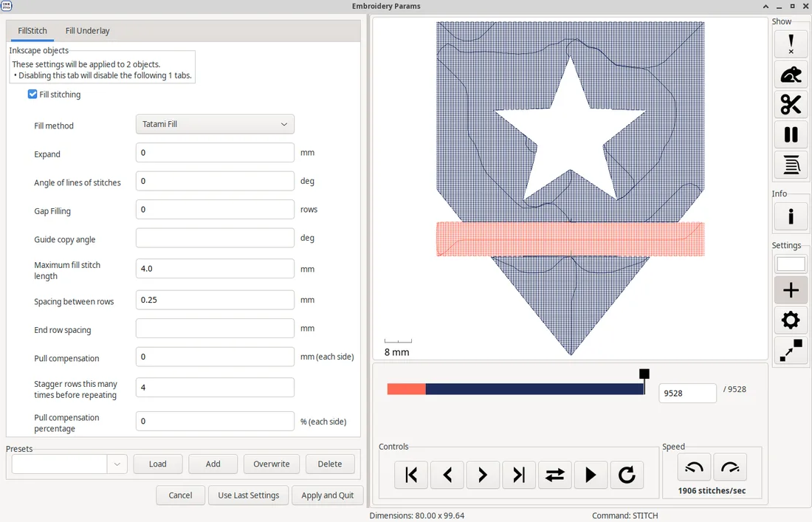Expand the Presets combo box arrow
This screenshot has height=522, width=812.
point(117,464)
